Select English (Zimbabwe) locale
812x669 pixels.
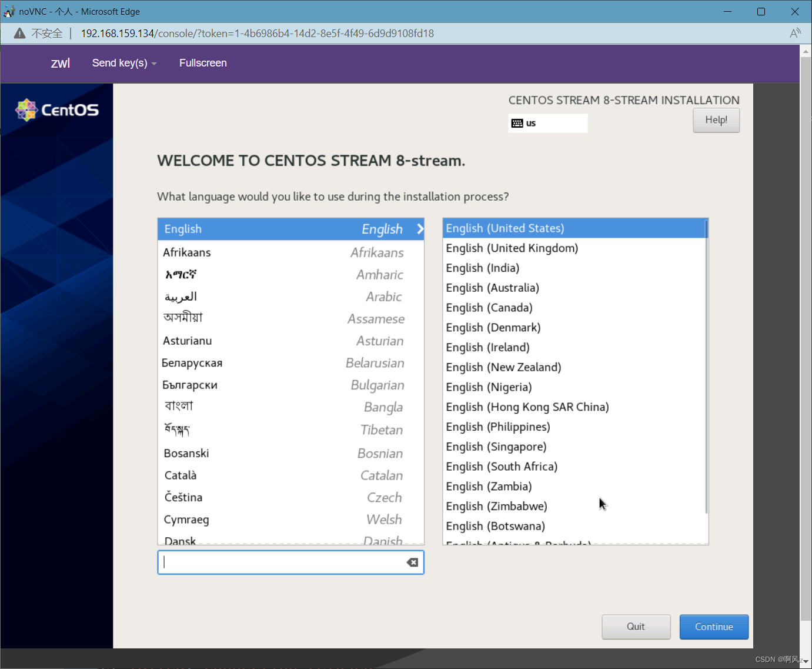point(574,507)
